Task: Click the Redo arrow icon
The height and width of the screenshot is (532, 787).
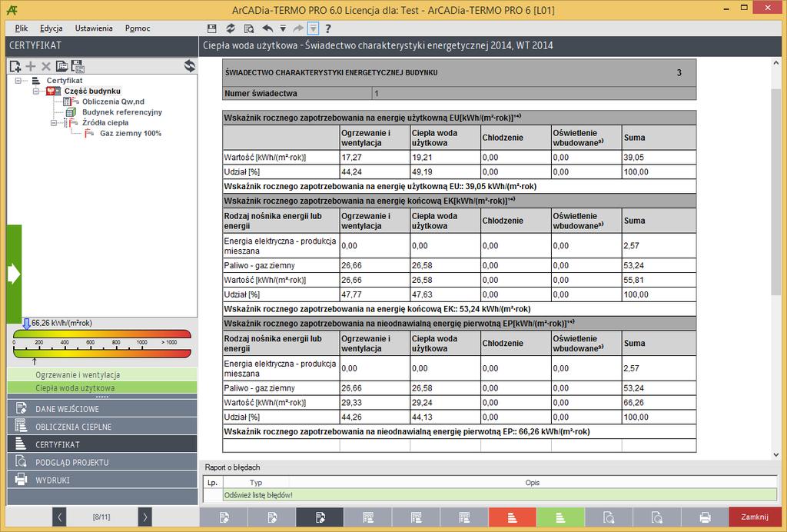Action: [298, 28]
